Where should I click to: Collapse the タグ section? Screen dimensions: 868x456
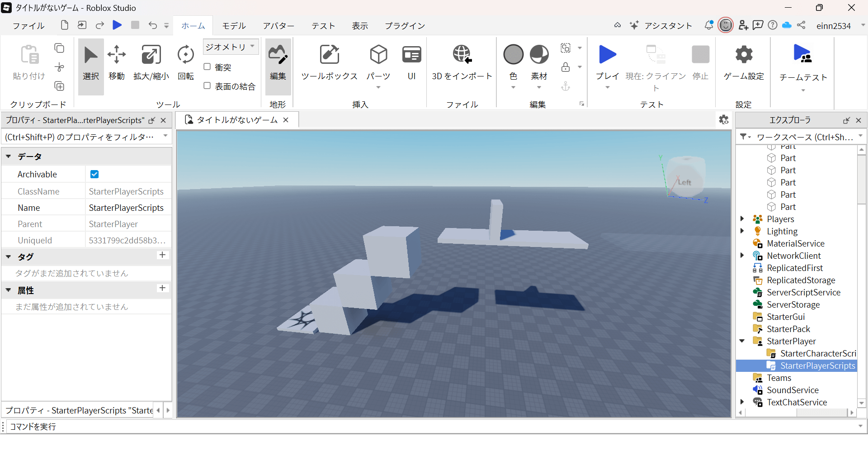click(9, 256)
